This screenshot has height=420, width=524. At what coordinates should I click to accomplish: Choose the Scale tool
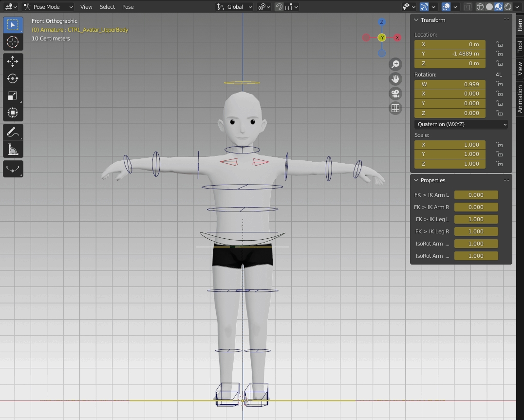13,95
